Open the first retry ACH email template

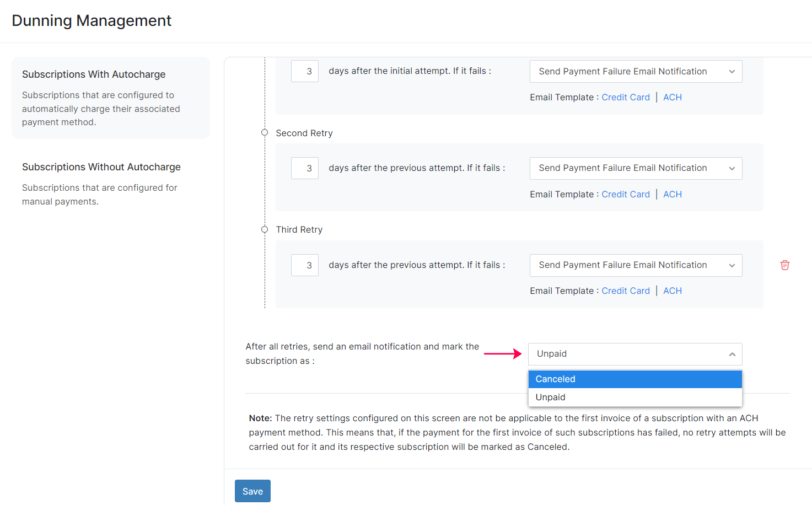coord(672,98)
